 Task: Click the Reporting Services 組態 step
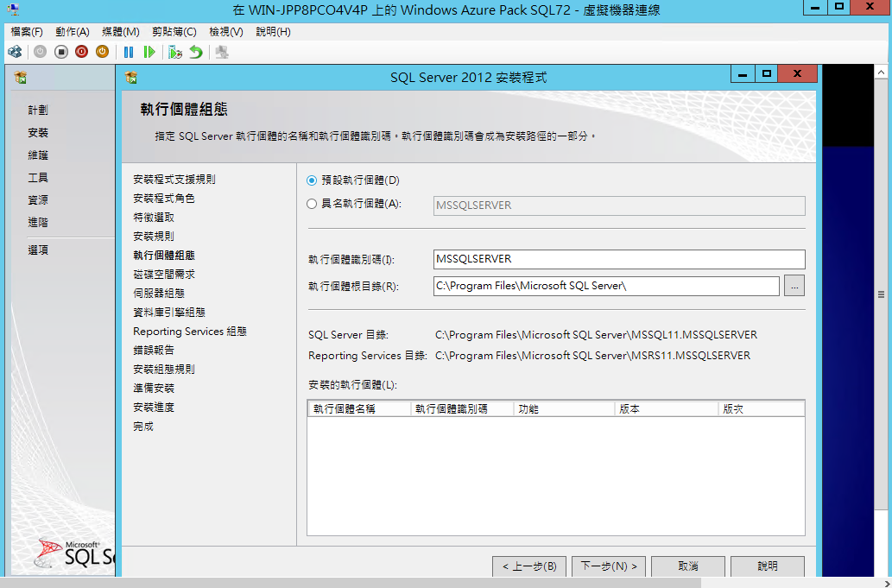coord(190,331)
